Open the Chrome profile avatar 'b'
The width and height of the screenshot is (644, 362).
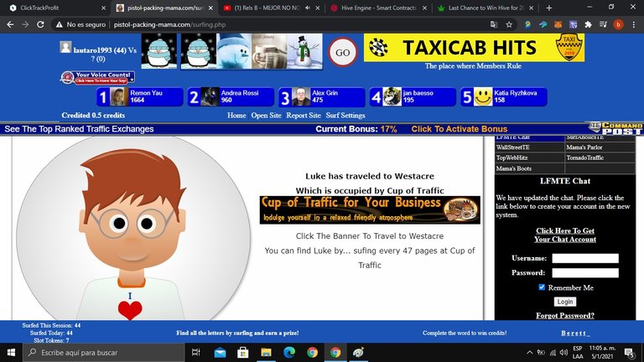[618, 24]
